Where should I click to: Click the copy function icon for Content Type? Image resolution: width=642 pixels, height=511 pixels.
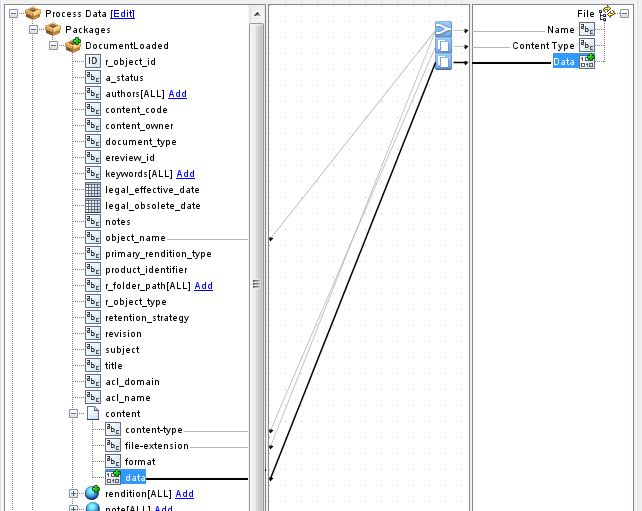[x=443, y=45]
